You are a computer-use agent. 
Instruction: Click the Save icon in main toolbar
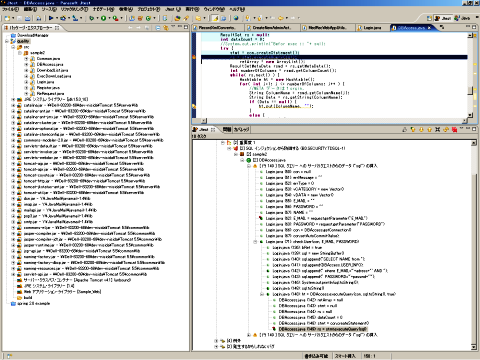[x=19, y=18]
